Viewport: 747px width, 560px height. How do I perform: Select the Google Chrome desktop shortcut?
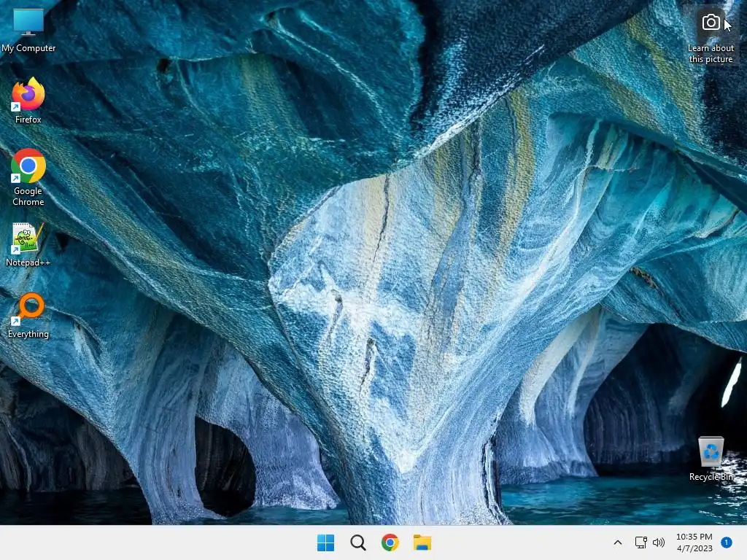coord(28,178)
